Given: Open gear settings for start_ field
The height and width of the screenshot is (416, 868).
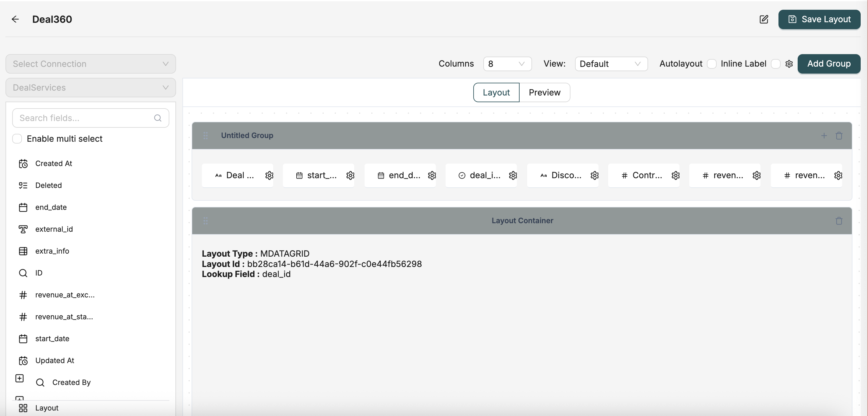Looking at the screenshot, I should coord(350,175).
